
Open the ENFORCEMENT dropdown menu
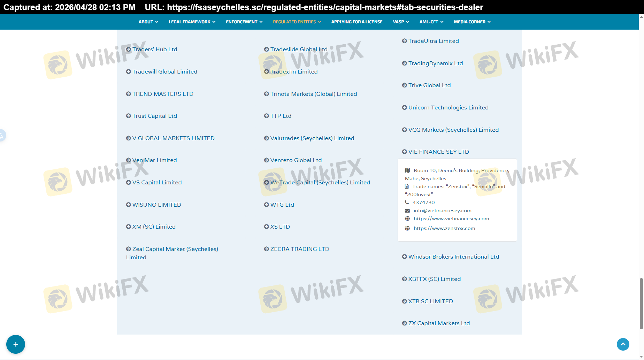pyautogui.click(x=244, y=22)
